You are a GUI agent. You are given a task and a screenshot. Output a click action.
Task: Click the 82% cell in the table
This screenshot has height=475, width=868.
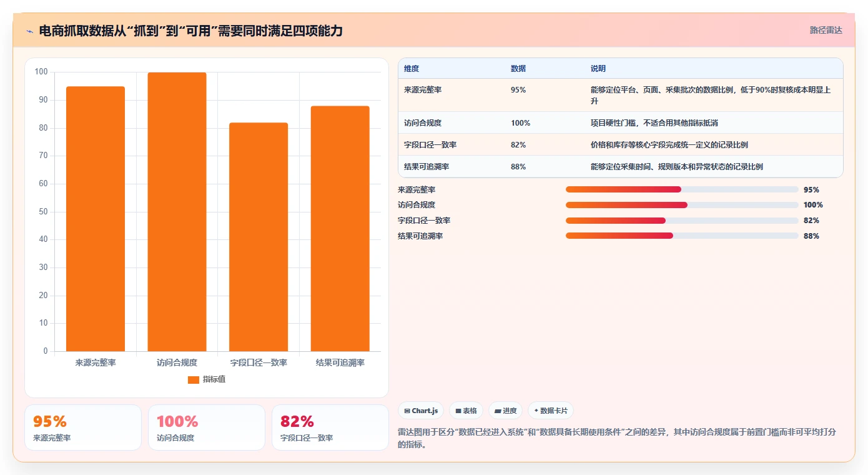point(518,145)
